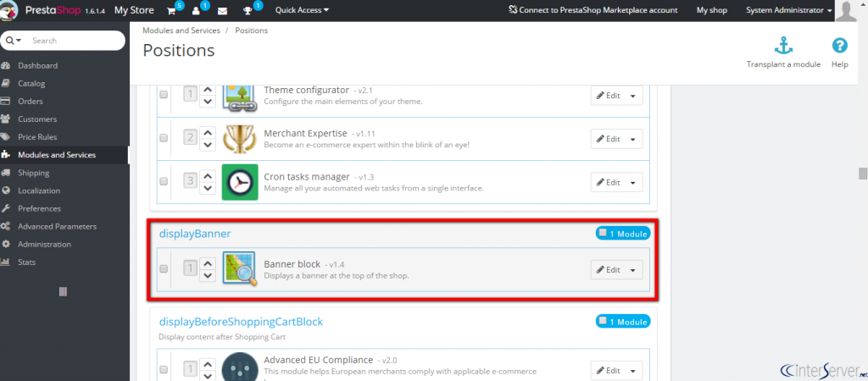Check the Merchant Expertise checkbox
The height and width of the screenshot is (381, 868).
164,138
